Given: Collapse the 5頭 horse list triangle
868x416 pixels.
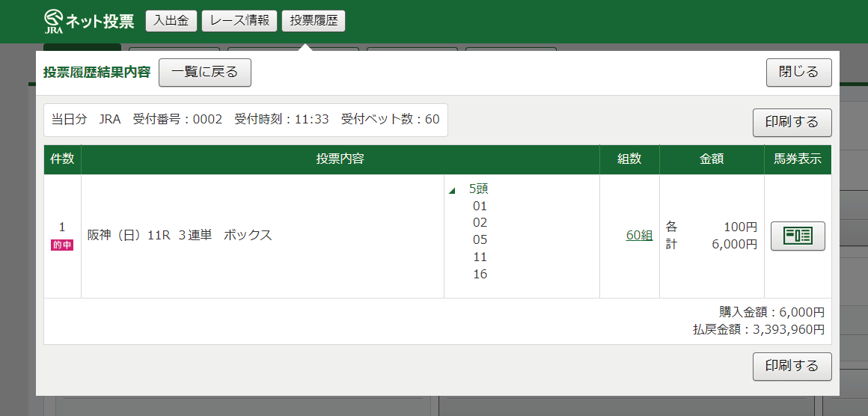Looking at the screenshot, I should [452, 191].
